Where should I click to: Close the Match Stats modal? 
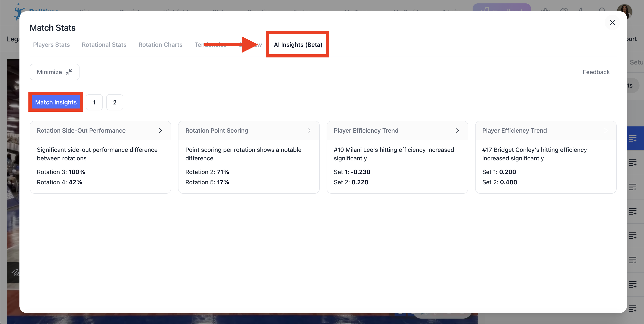click(612, 22)
